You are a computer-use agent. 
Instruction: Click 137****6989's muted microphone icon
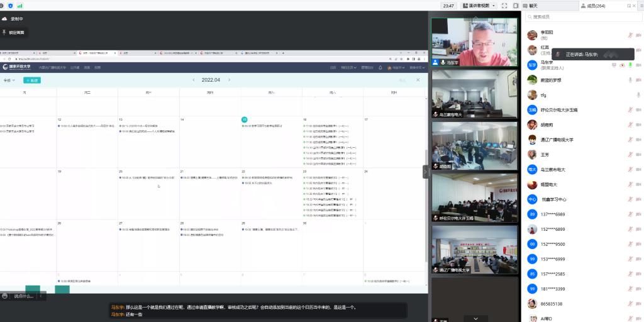(x=630, y=214)
